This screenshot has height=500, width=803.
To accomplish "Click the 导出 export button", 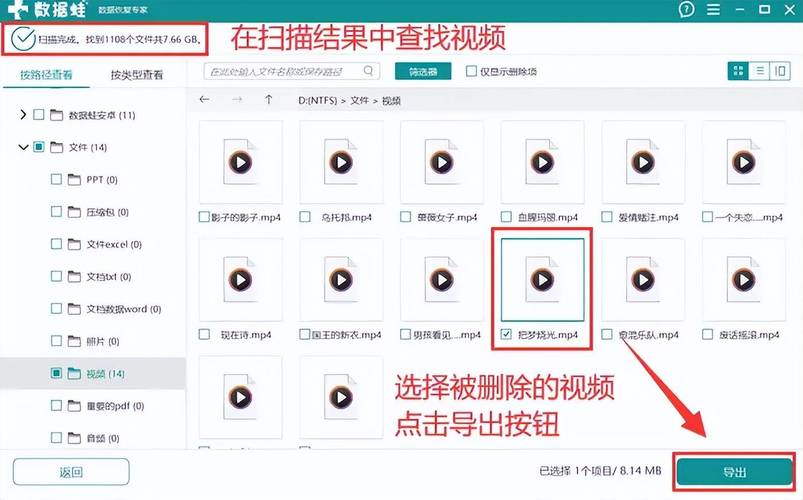I will [x=734, y=472].
